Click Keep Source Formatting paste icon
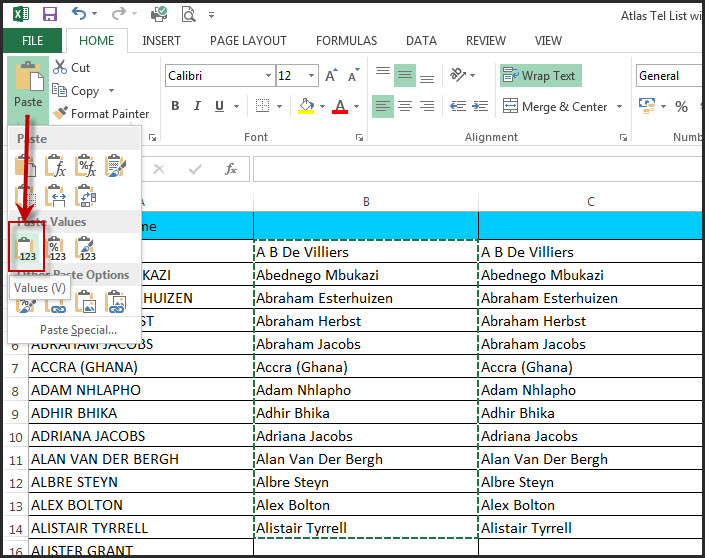 click(116, 165)
